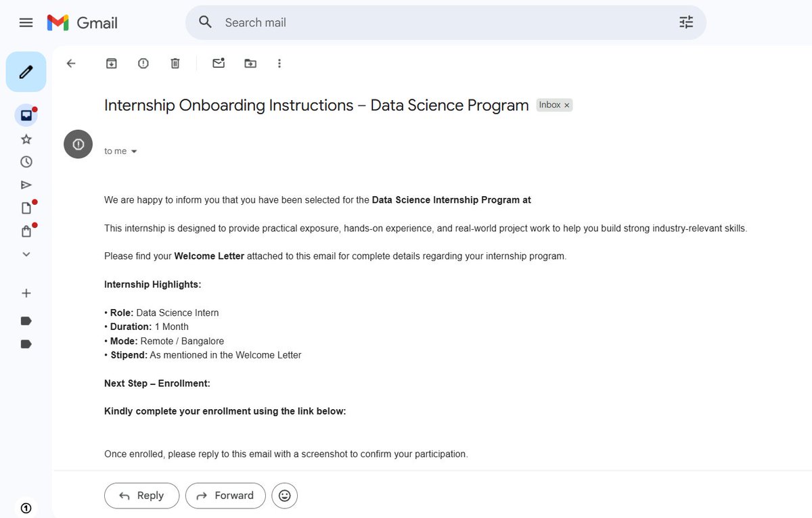Image resolution: width=812 pixels, height=518 pixels.
Task: Click 'Mode: Remote / Bangalore' line
Action: coord(164,341)
